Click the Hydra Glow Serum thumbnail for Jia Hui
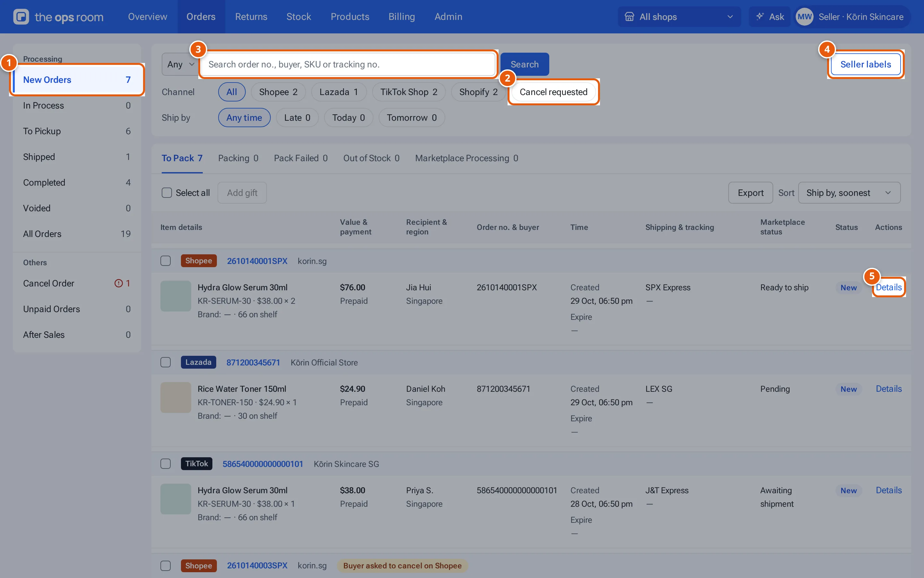This screenshot has width=924, height=578. [175, 296]
